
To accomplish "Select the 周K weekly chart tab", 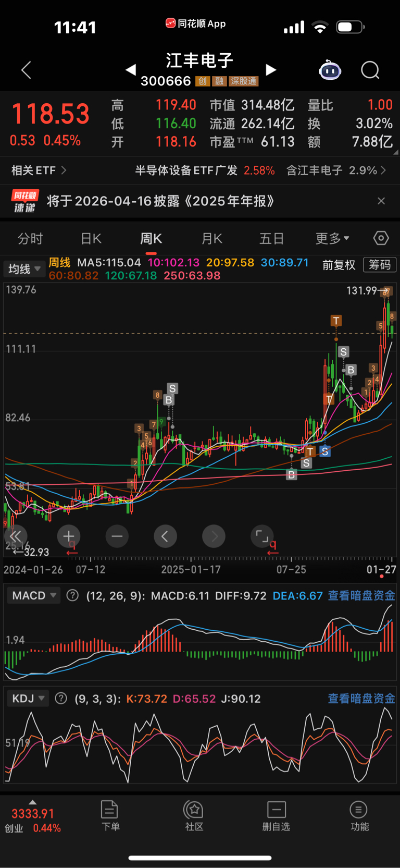I will pos(151,239).
